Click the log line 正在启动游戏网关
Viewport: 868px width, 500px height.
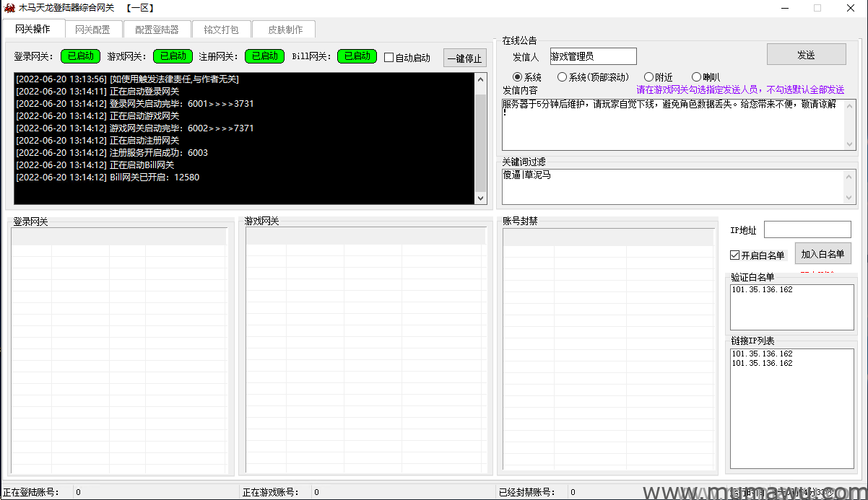(97, 116)
